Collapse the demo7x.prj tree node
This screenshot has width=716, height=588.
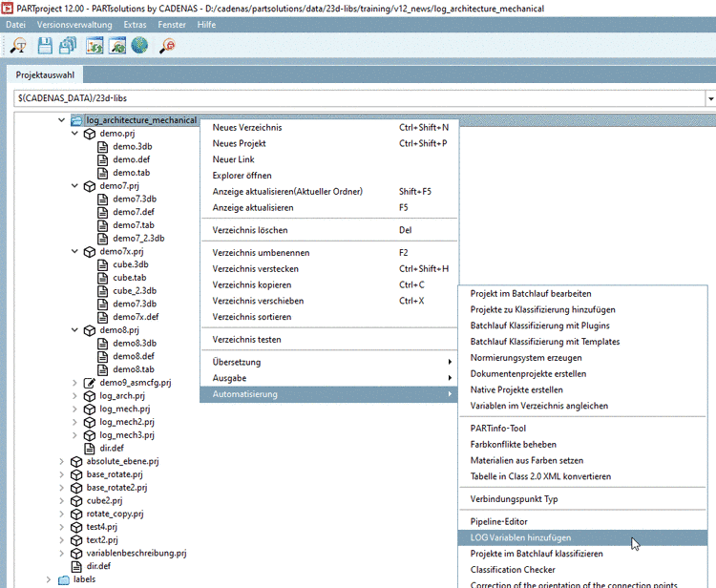point(74,251)
